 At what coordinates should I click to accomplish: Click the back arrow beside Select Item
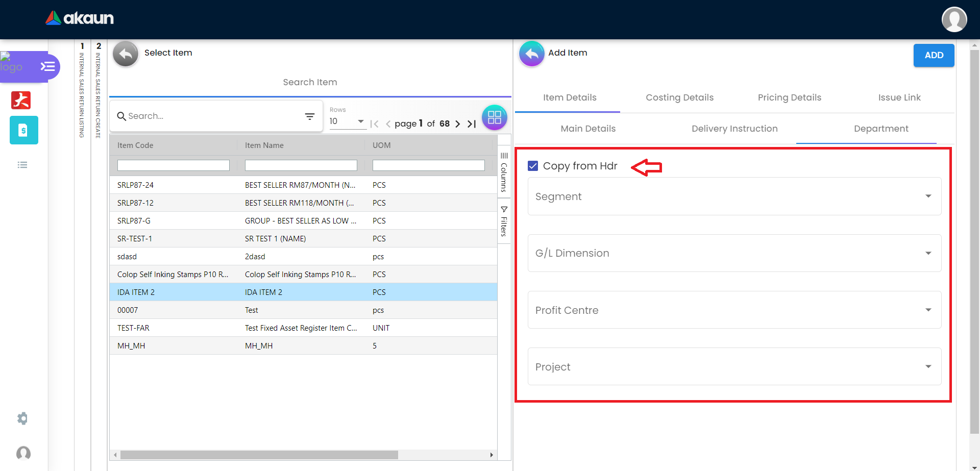pyautogui.click(x=126, y=54)
